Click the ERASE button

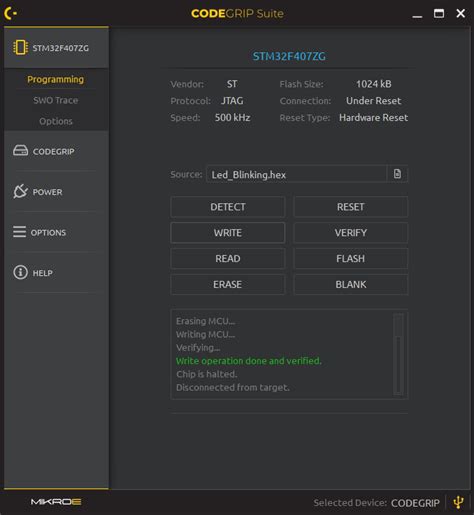pos(228,284)
